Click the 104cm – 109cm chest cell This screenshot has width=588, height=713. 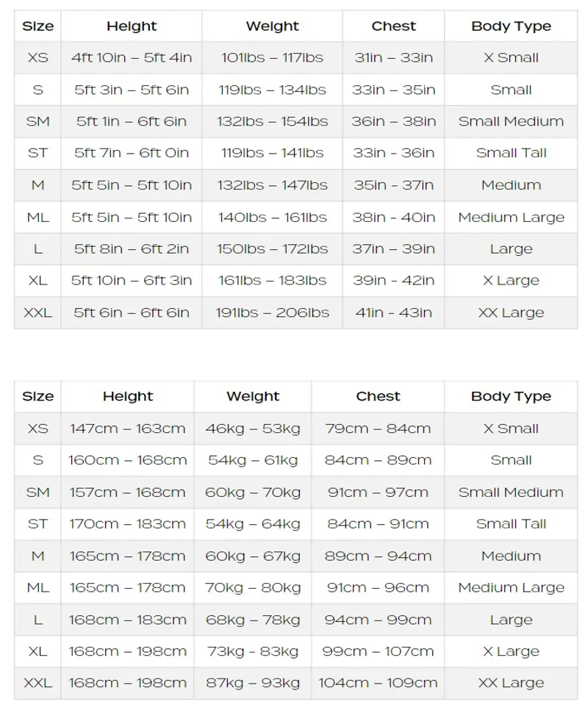pos(378,683)
